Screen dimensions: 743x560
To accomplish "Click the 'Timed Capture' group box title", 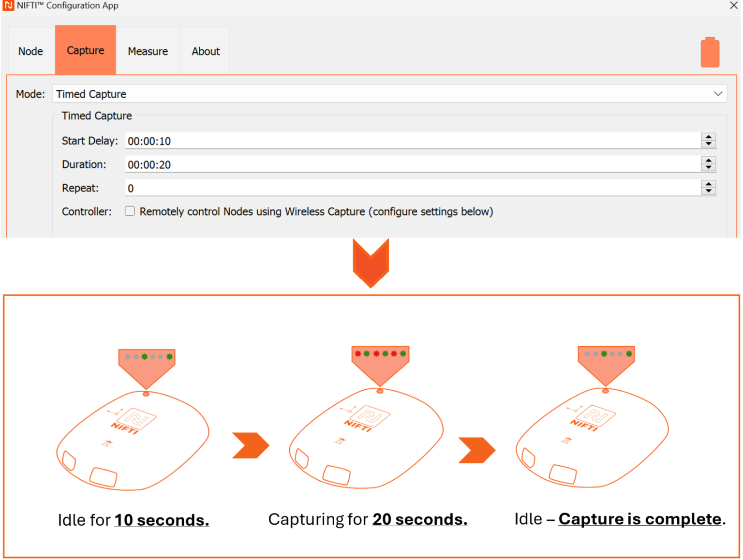I will tap(97, 116).
